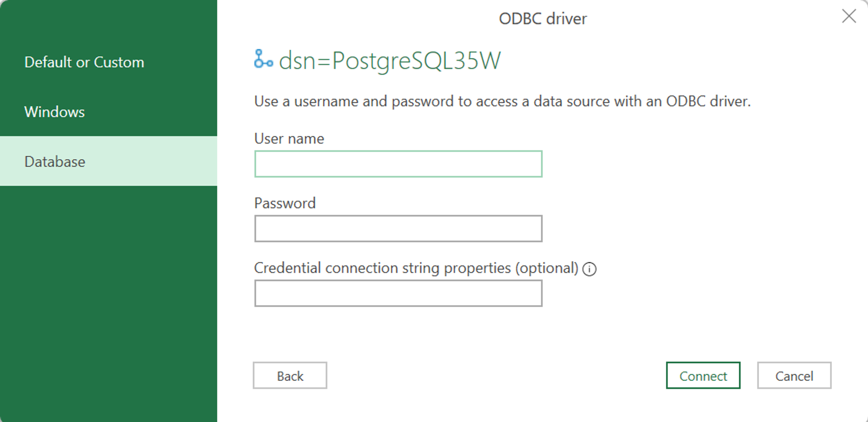This screenshot has width=868, height=422.
Task: Cancel the ODBC connection setup
Action: coord(794,376)
